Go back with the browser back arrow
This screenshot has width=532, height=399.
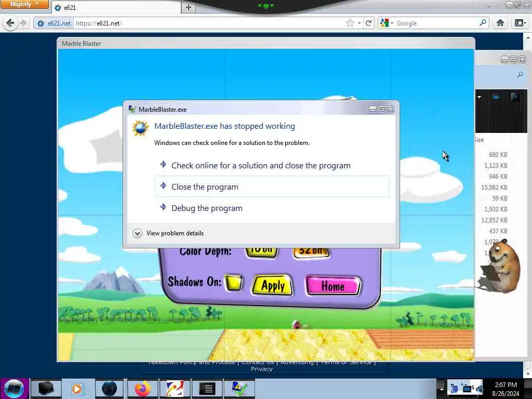click(10, 23)
